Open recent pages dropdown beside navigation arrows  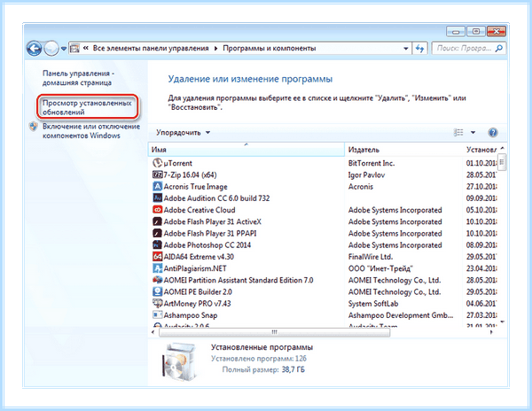click(64, 49)
